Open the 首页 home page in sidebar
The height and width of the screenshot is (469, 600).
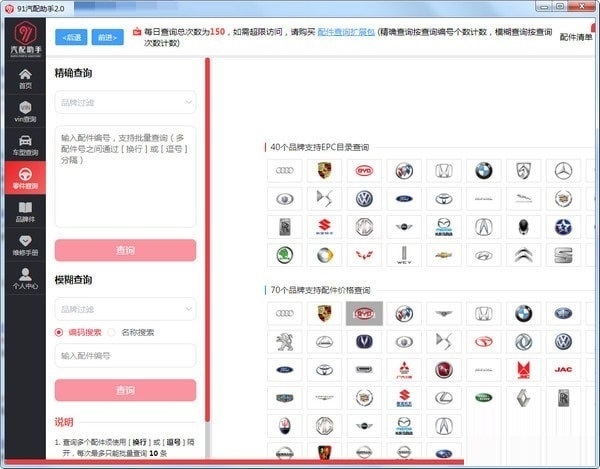pos(25,78)
